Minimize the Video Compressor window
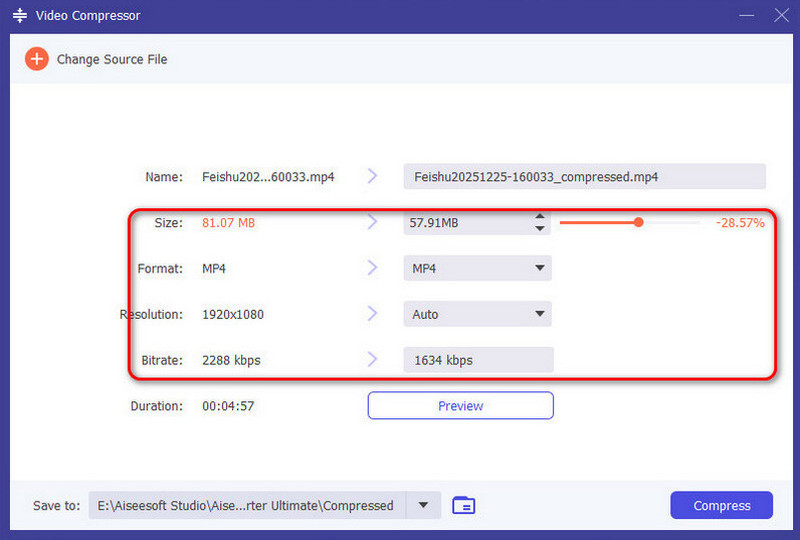 (x=746, y=16)
